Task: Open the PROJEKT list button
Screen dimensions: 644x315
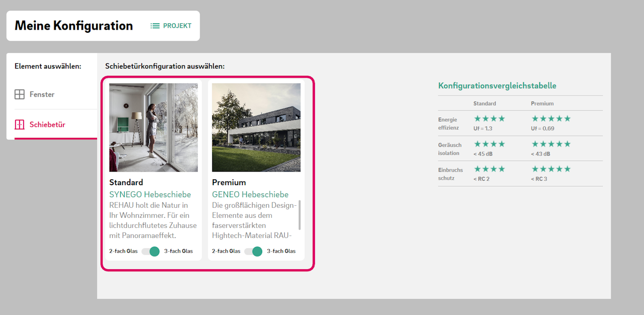Action: [x=171, y=26]
